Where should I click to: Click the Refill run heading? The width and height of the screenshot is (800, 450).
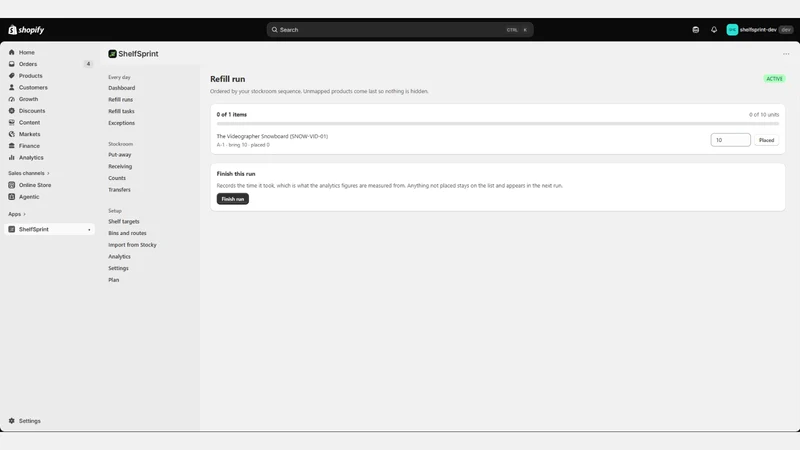click(x=228, y=79)
